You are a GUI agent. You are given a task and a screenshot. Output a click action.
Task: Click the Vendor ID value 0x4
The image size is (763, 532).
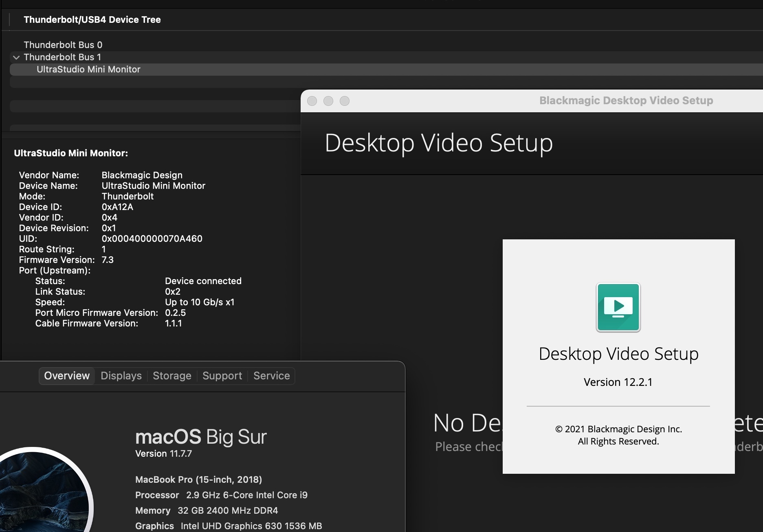109,217
